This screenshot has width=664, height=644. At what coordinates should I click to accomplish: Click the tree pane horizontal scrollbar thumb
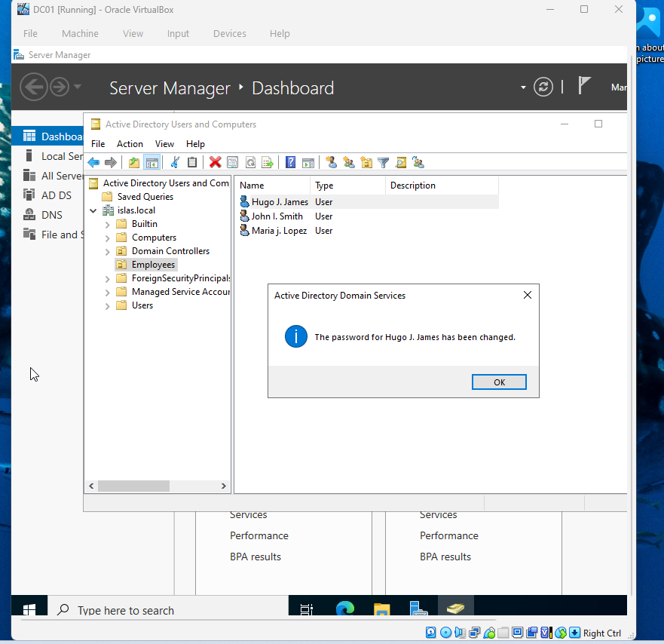coord(134,486)
